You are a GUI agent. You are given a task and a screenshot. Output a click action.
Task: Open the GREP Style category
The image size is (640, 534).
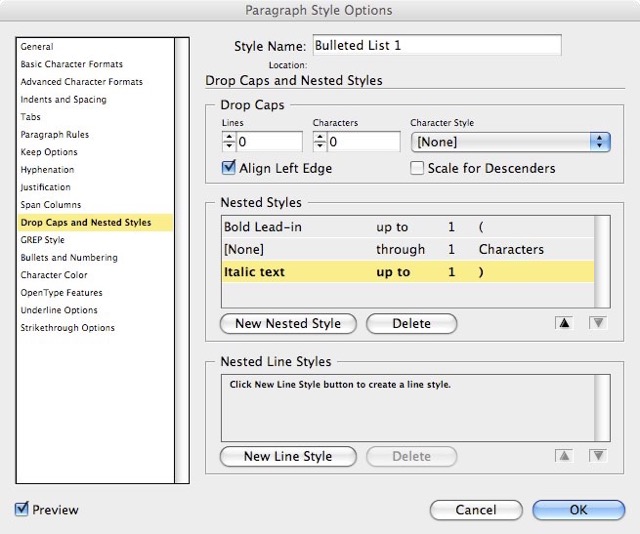[43, 240]
